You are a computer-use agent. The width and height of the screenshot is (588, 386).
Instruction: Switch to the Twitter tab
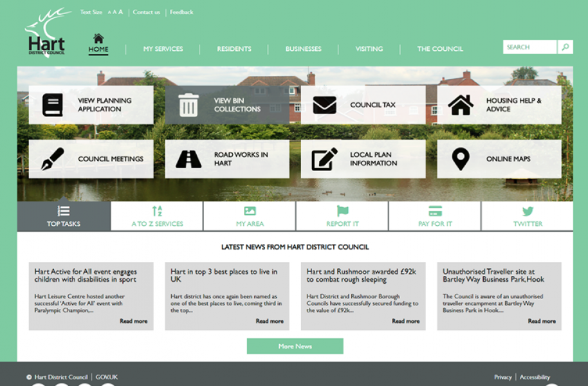tap(528, 216)
